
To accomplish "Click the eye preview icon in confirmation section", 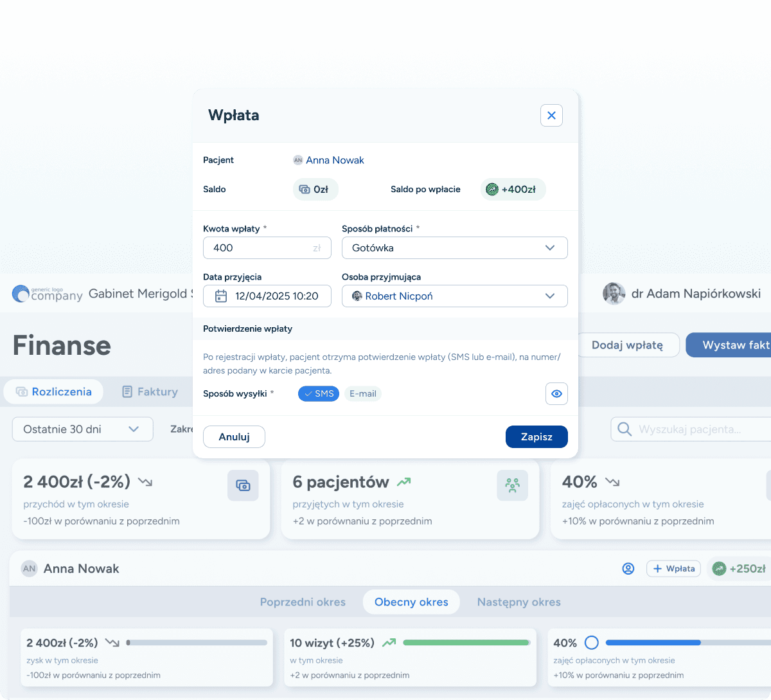I will [x=556, y=394].
